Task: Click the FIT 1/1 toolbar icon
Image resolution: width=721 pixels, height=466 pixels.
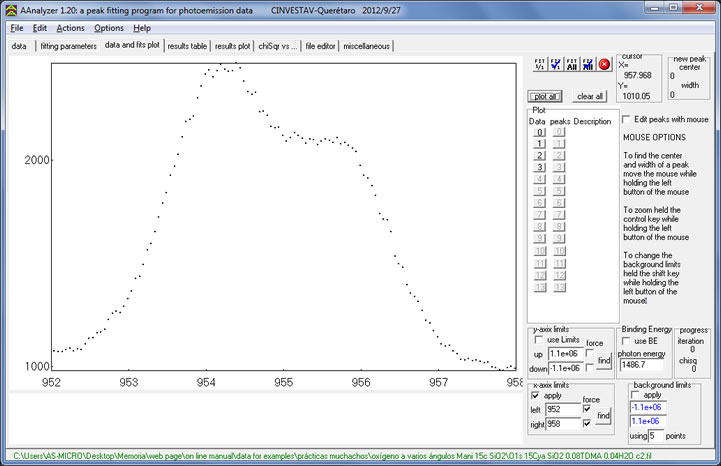Action: 538,64
